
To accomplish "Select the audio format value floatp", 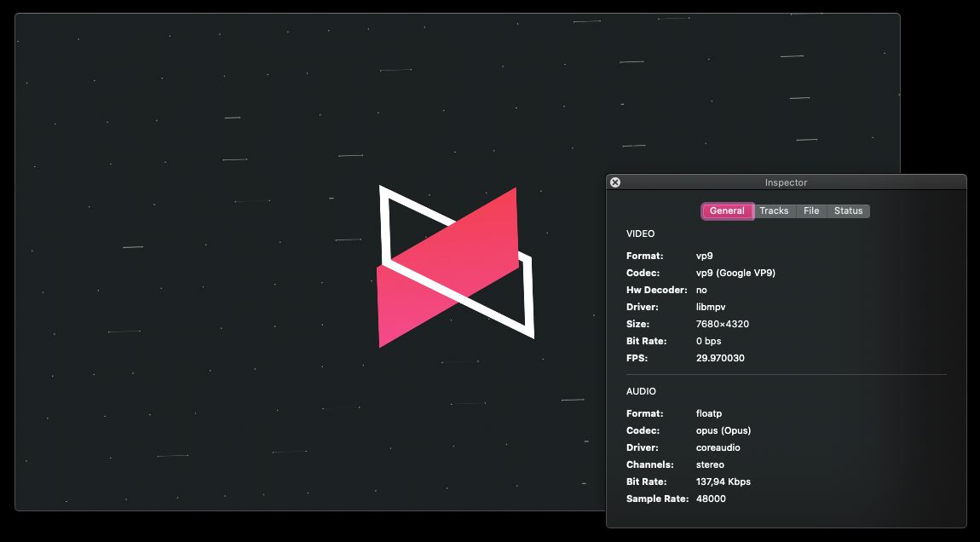I will (709, 413).
